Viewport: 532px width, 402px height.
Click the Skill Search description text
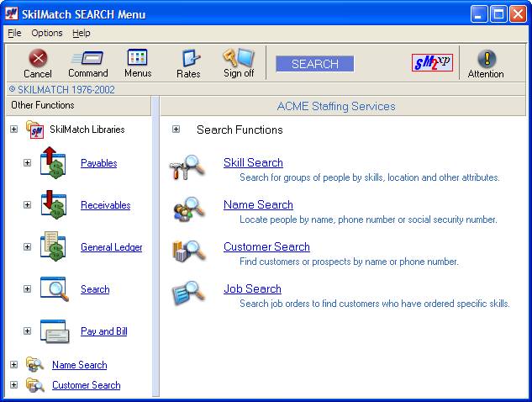(370, 177)
